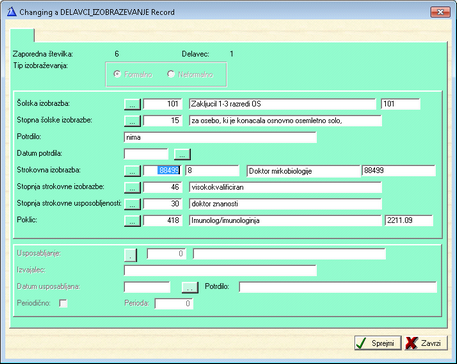
Task: Click trailing 88499 field on Strokovna izobrazba row
Action: (x=399, y=171)
